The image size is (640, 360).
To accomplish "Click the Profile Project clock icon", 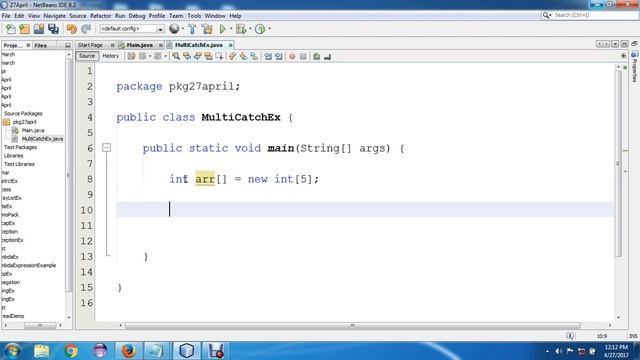I will [x=260, y=29].
